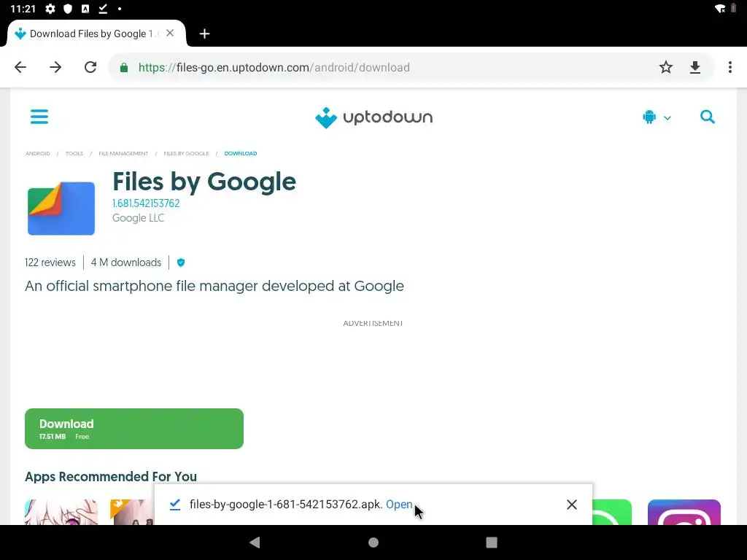Click the download complete checkmark icon

pyautogui.click(x=175, y=505)
